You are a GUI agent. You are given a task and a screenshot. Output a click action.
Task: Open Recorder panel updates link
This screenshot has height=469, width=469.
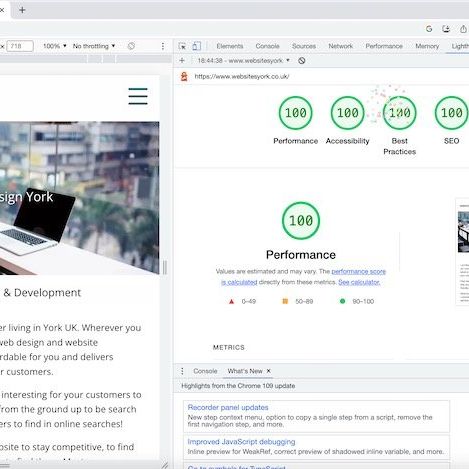tap(228, 407)
